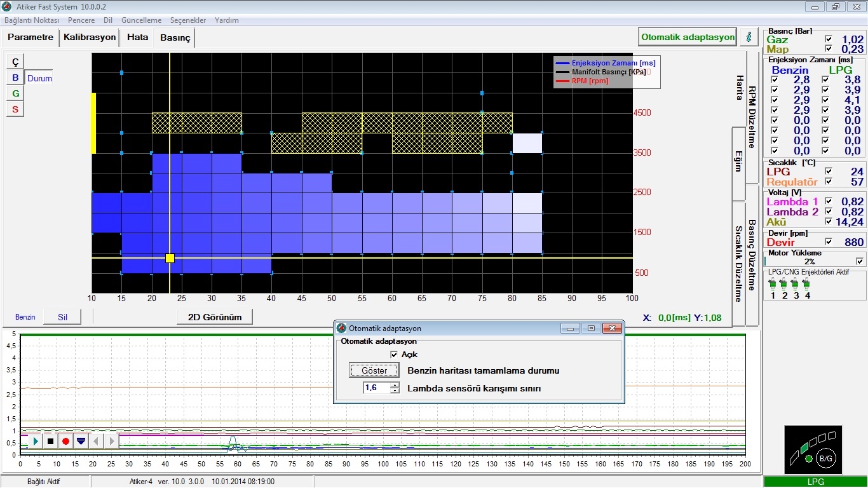This screenshot has width=868, height=488.
Task: Switch to the Hata tab
Action: [x=137, y=37]
